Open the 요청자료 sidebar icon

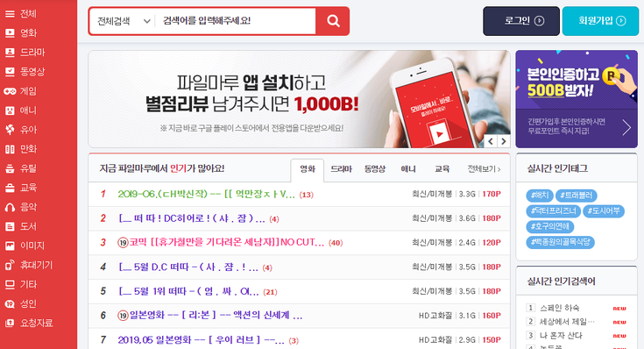(10, 323)
